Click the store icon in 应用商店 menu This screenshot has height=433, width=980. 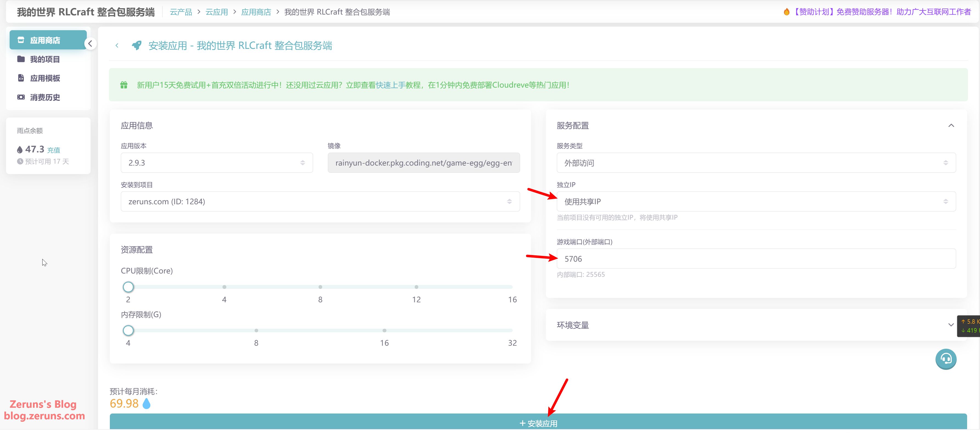21,40
